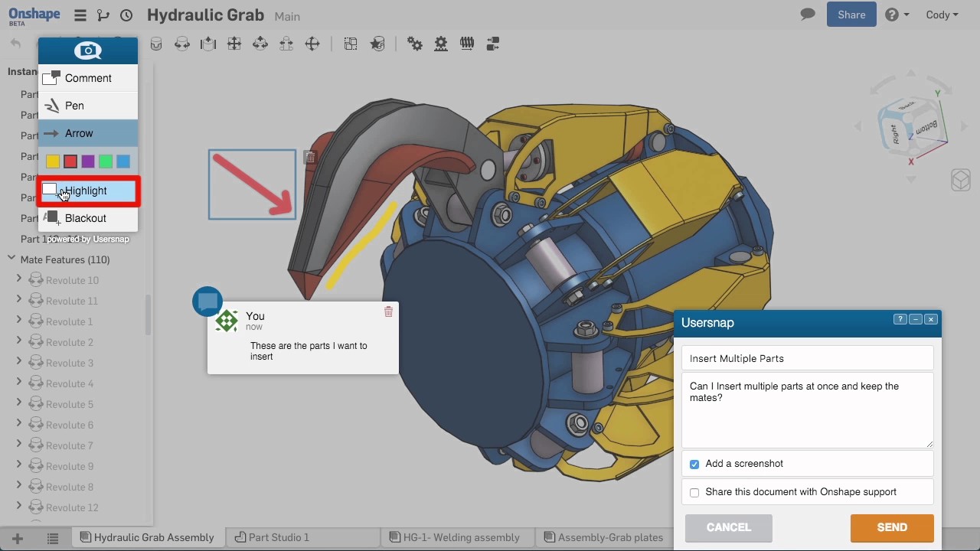Select the Group tool in the toolbar

tap(351, 44)
